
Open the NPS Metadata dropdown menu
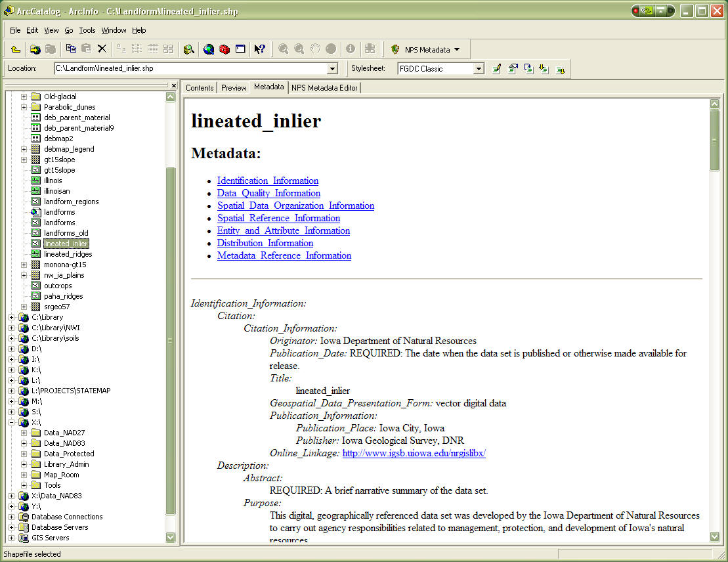(x=457, y=50)
